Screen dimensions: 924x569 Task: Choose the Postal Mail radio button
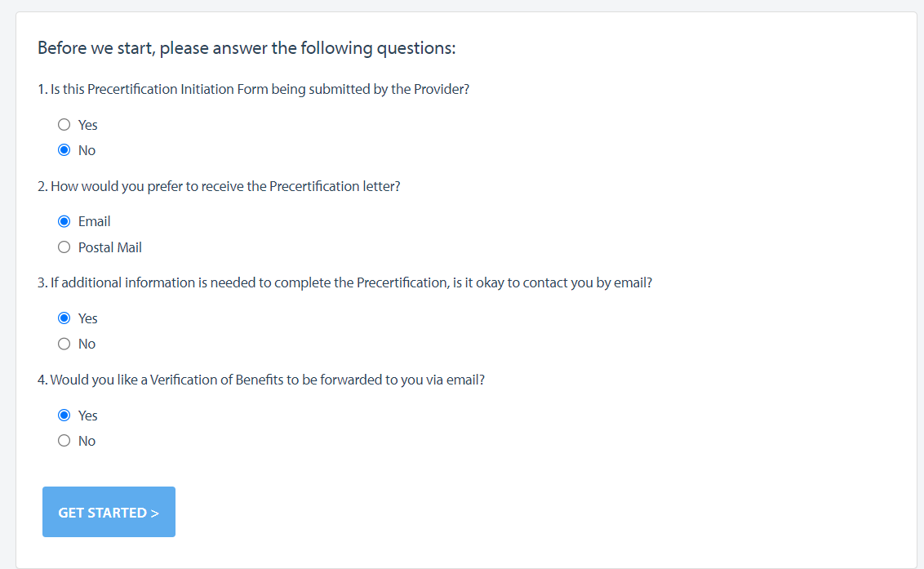pos(64,247)
